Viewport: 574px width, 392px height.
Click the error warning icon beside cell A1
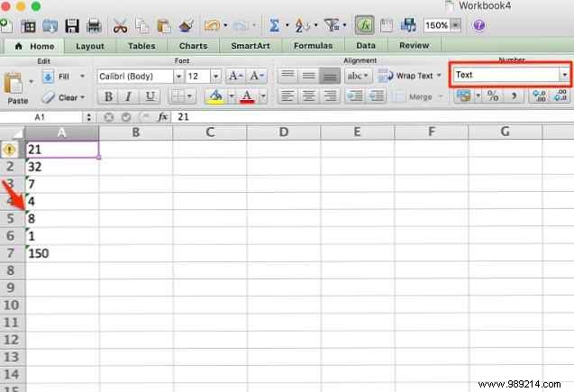click(x=9, y=150)
